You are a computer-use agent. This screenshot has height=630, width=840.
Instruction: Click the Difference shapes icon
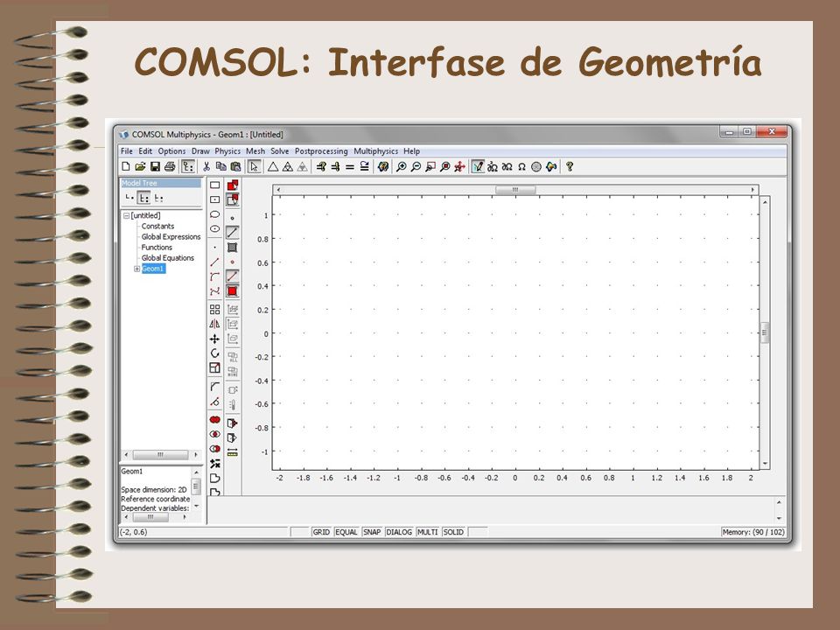pyautogui.click(x=215, y=448)
